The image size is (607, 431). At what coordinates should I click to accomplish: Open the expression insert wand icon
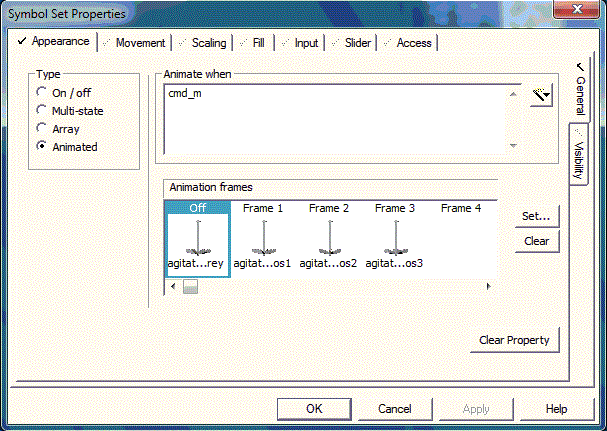541,97
